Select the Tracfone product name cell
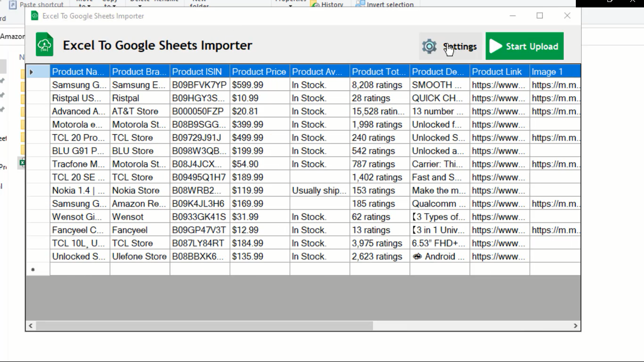 click(x=80, y=164)
